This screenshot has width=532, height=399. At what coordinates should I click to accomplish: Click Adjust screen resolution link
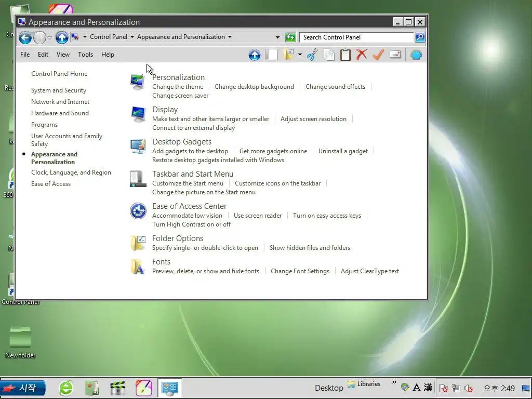313,119
